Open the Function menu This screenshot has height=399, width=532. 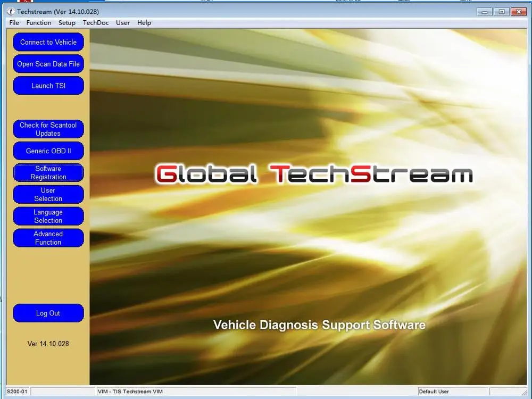point(38,22)
